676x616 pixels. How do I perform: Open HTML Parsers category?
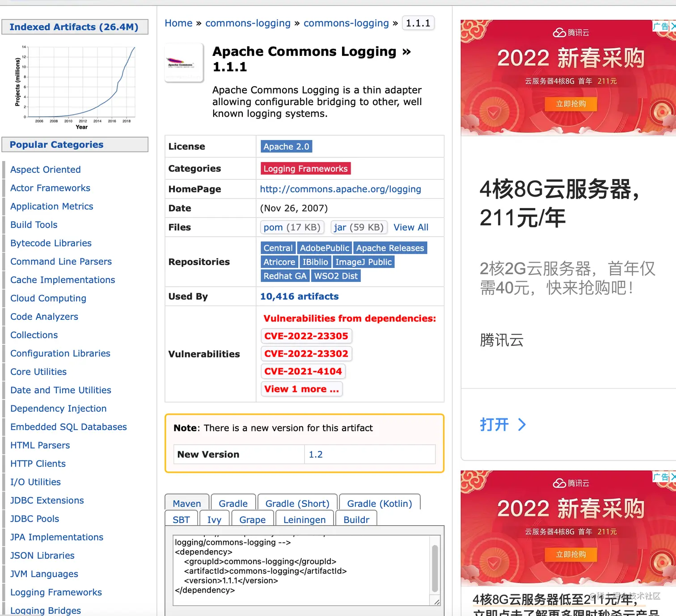[40, 445]
